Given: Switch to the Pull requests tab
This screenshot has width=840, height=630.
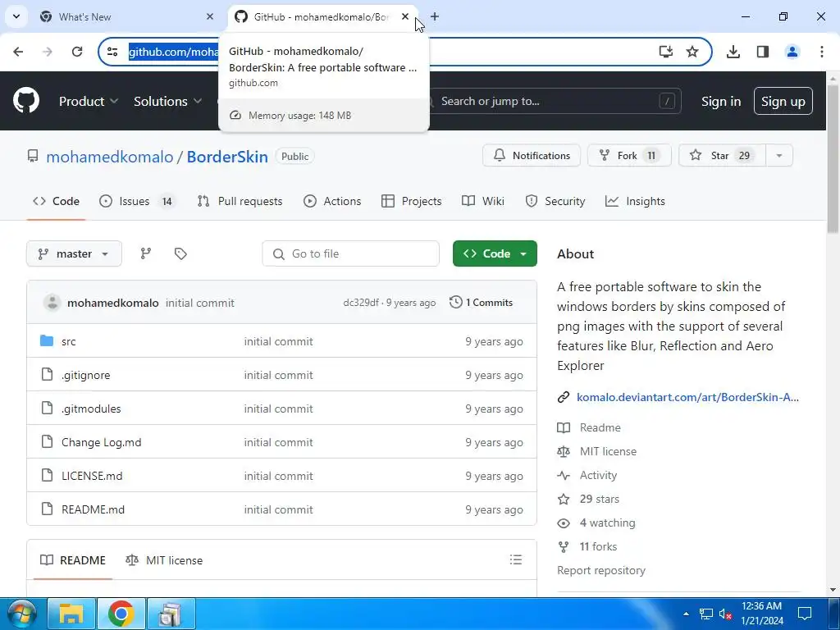Looking at the screenshot, I should pyautogui.click(x=240, y=202).
